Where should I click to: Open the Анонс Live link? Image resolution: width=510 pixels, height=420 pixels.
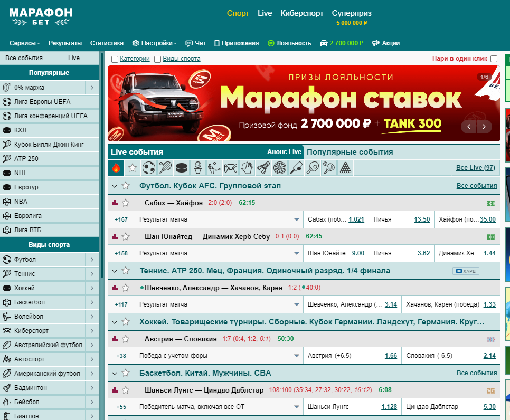284,152
